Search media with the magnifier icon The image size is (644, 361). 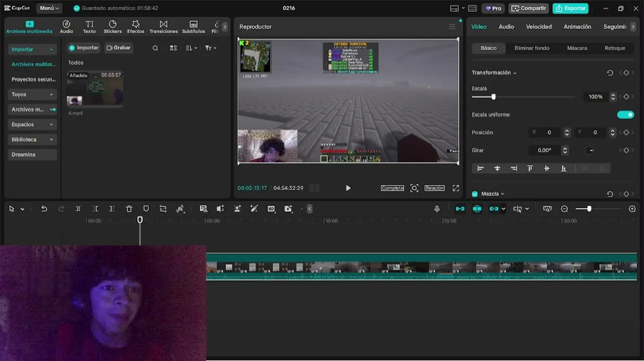(x=155, y=48)
